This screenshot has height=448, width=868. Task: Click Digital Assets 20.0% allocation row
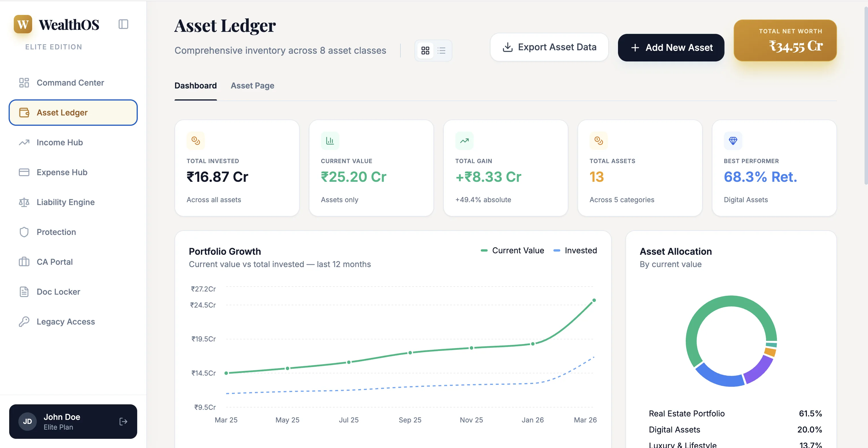736,430
